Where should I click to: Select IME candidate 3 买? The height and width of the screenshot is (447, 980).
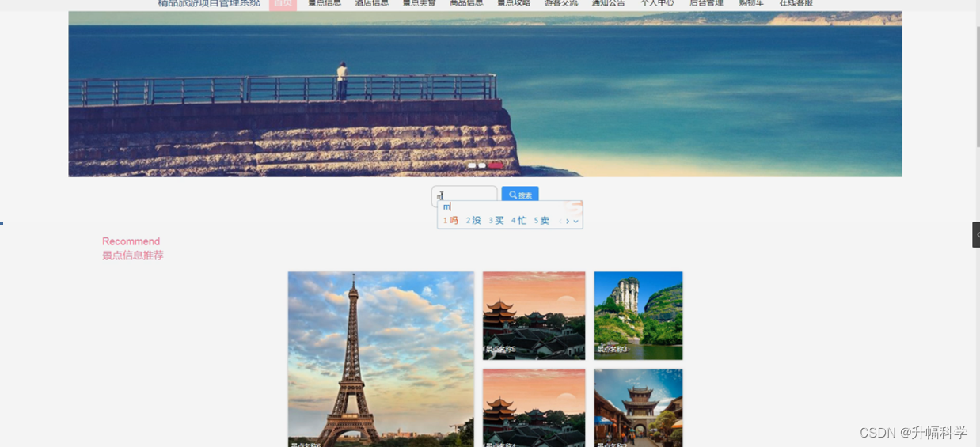coord(496,221)
